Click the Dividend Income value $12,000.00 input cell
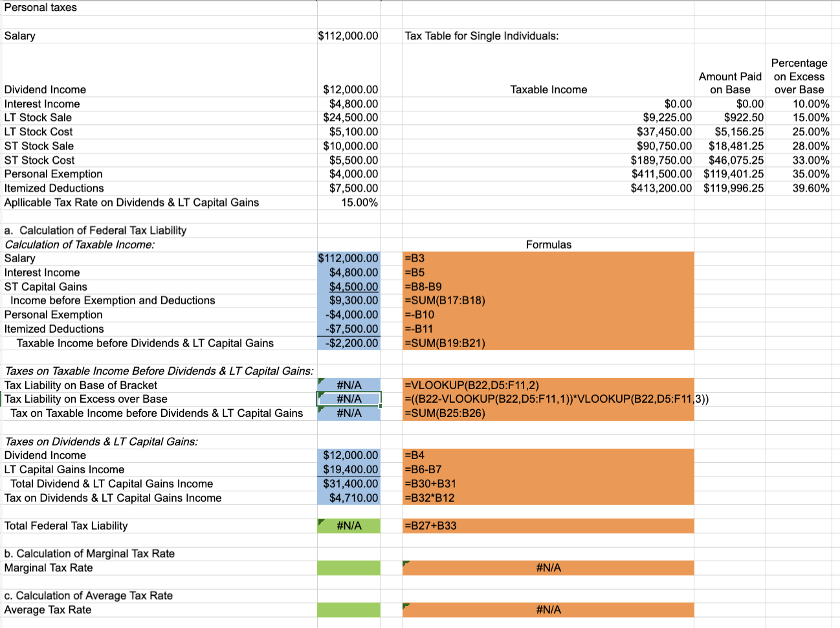 pyautogui.click(x=348, y=89)
